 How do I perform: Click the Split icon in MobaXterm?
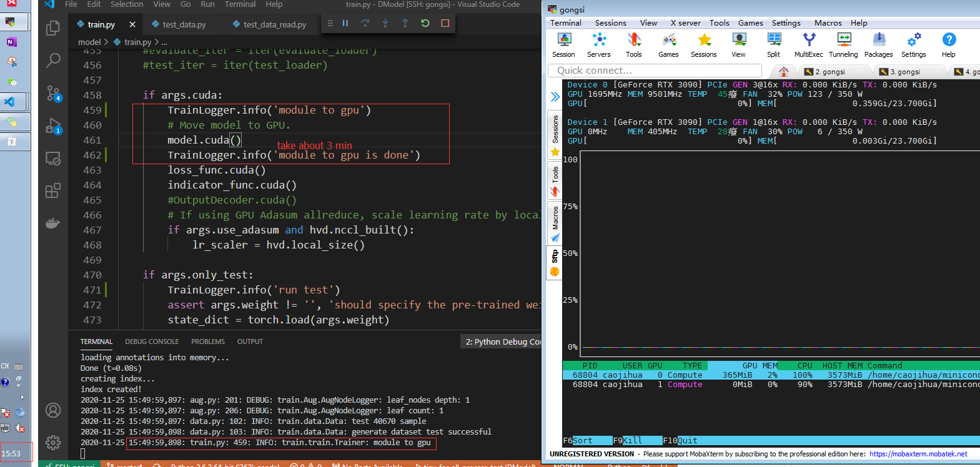click(x=774, y=45)
